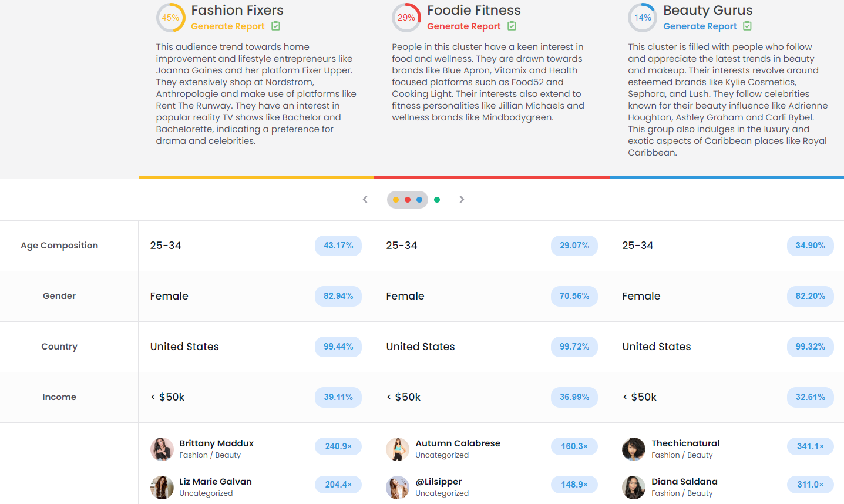Select the yellow carousel dot
Viewport: 844px width, 504px height.
tap(396, 200)
